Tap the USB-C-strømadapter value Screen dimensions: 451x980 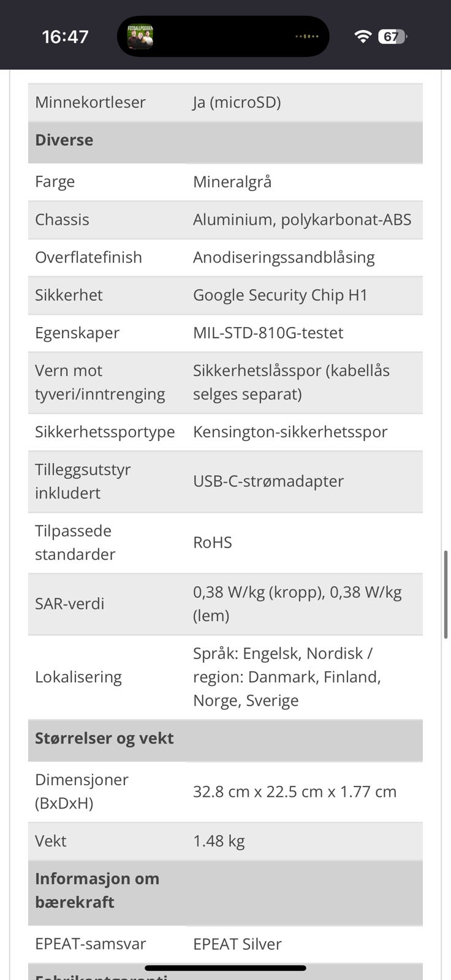pyautogui.click(x=268, y=481)
